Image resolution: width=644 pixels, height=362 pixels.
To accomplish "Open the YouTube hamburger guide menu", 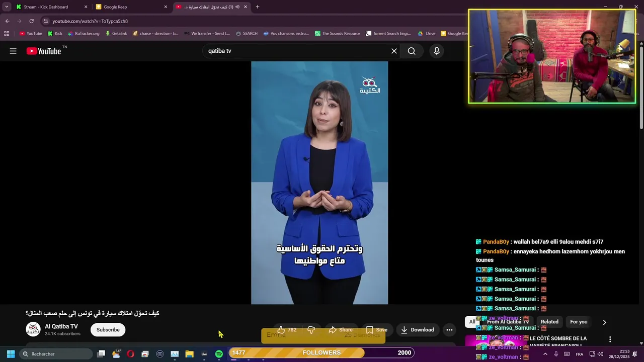I will pyautogui.click(x=13, y=51).
